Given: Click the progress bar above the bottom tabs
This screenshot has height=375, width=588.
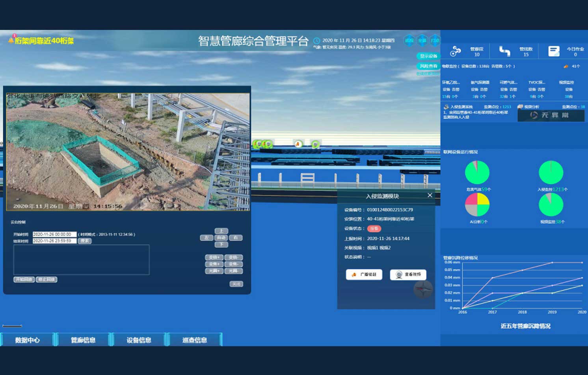Looking at the screenshot, I should 12,326.
